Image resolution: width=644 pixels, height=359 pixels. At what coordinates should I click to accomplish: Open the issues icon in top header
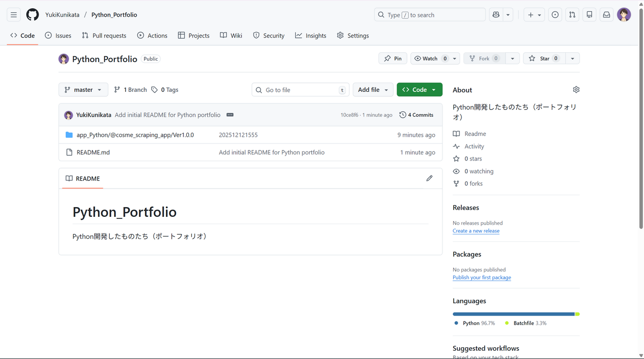555,15
